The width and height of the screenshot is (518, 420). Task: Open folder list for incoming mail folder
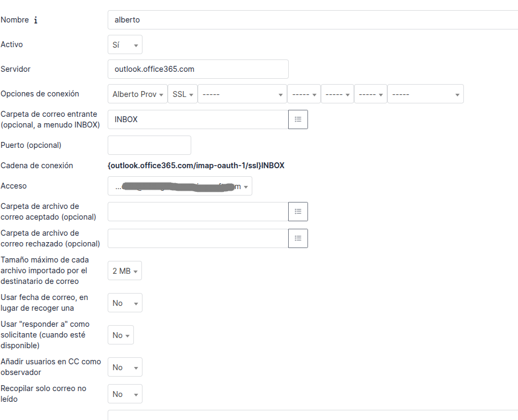(298, 119)
